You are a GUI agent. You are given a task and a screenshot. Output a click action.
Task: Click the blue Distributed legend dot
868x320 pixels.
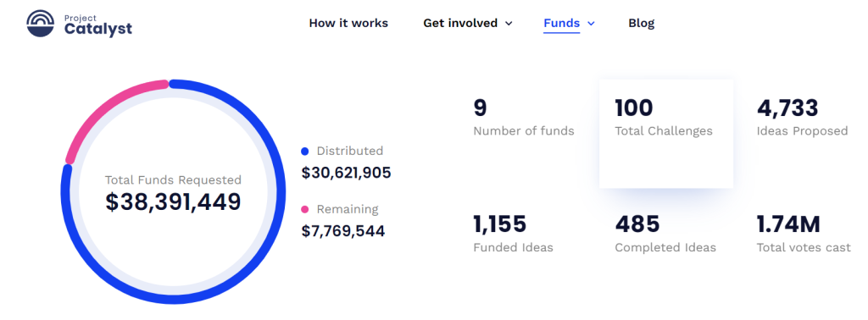coord(304,152)
